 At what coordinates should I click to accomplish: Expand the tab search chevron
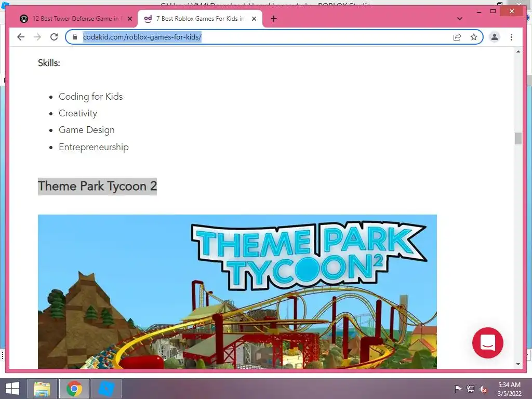pyautogui.click(x=460, y=19)
